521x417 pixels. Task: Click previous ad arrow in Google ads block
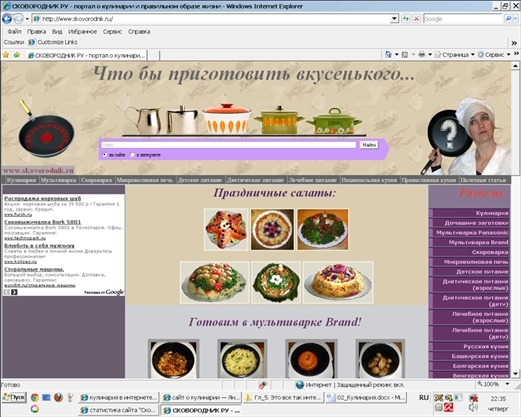click(7, 292)
